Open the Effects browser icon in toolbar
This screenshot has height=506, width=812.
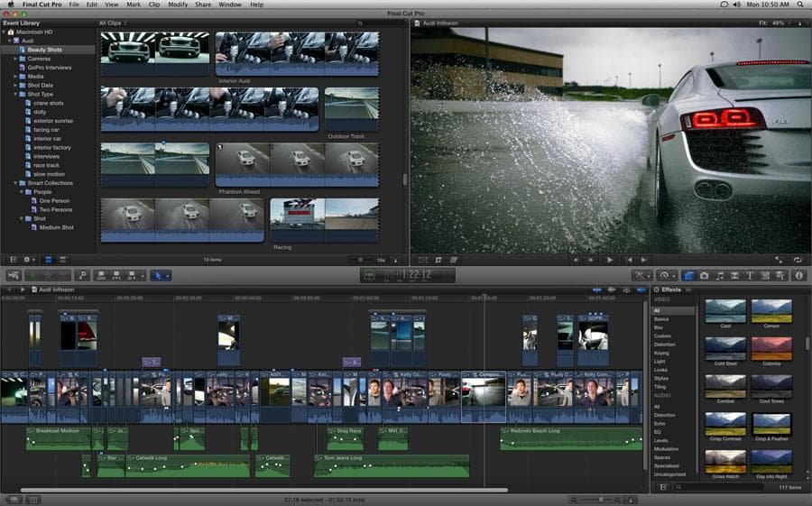click(688, 275)
